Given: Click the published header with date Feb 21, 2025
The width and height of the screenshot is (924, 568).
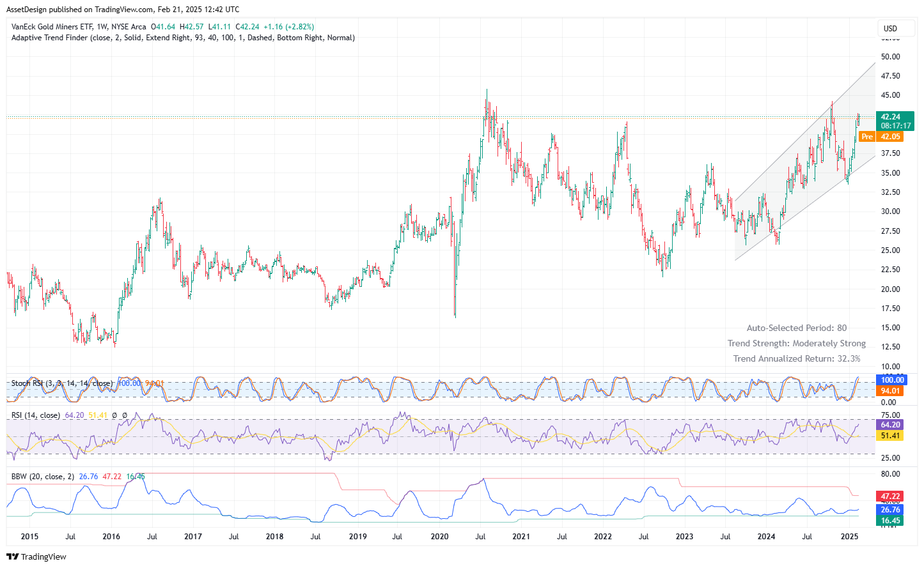Looking at the screenshot, I should point(123,10).
